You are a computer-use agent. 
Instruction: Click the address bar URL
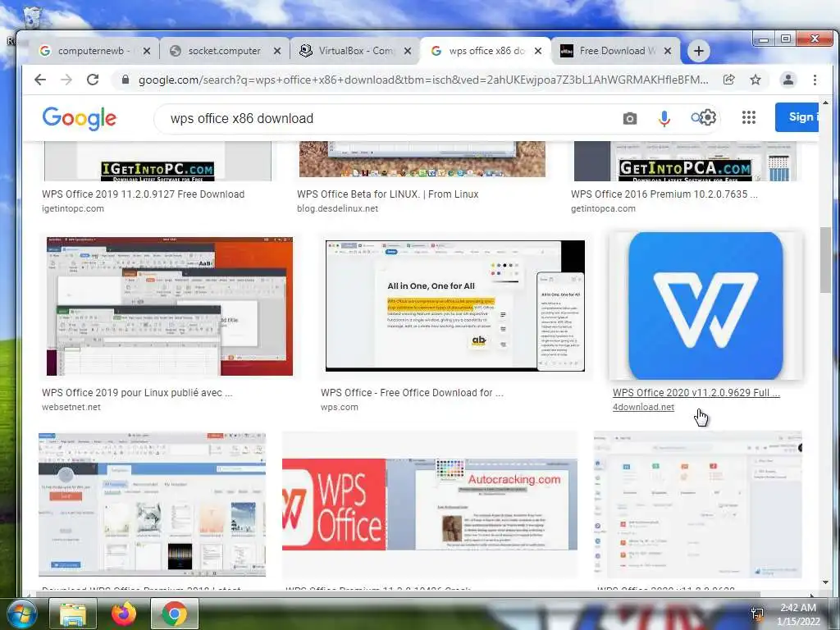423,80
